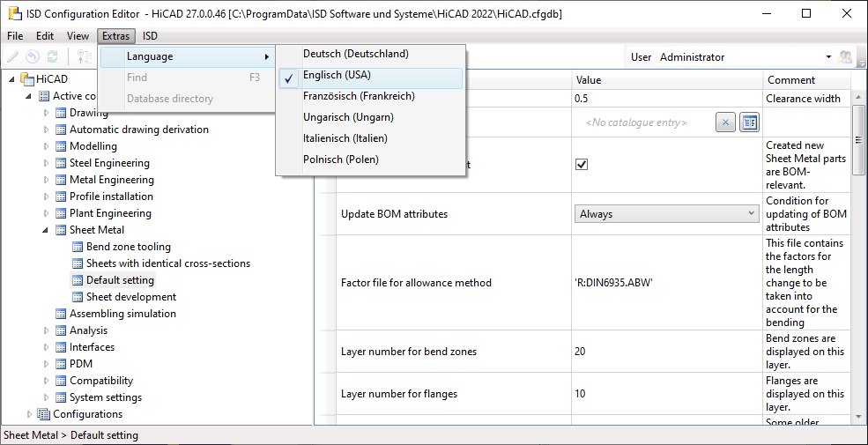This screenshot has height=445, width=868.
Task: Open the ISD menu
Action: (150, 36)
